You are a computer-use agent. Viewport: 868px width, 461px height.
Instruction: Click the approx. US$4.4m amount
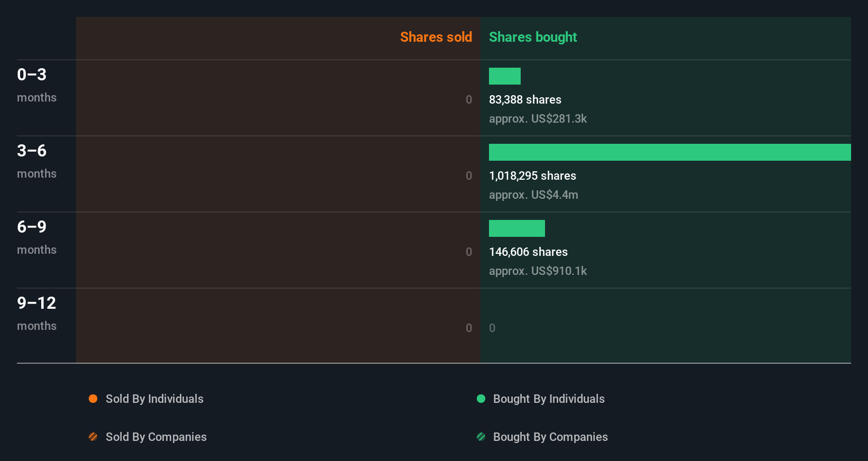click(533, 195)
